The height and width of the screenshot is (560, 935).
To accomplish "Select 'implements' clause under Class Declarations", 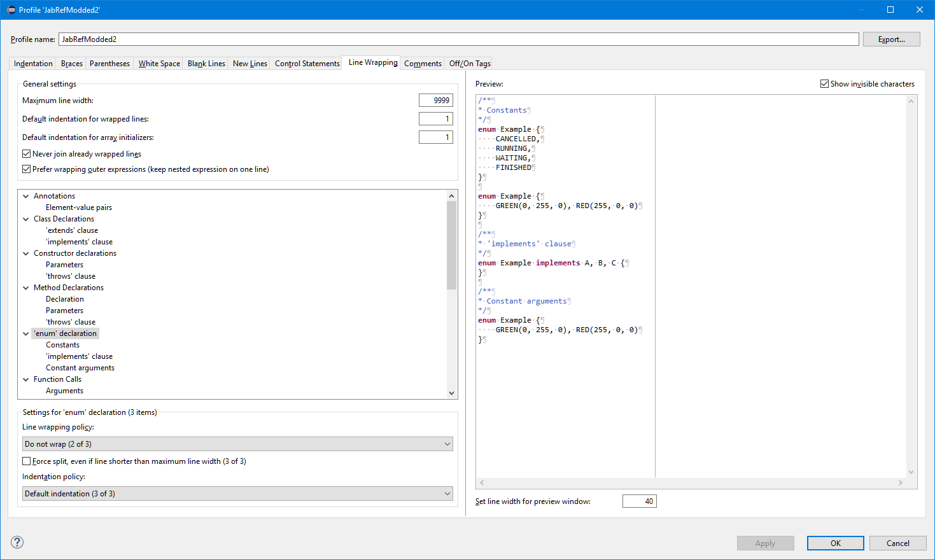I will click(79, 242).
